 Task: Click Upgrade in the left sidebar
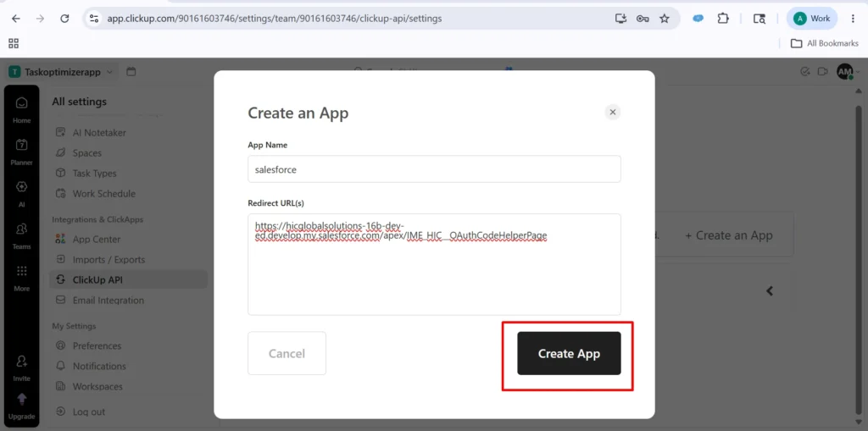(21, 406)
